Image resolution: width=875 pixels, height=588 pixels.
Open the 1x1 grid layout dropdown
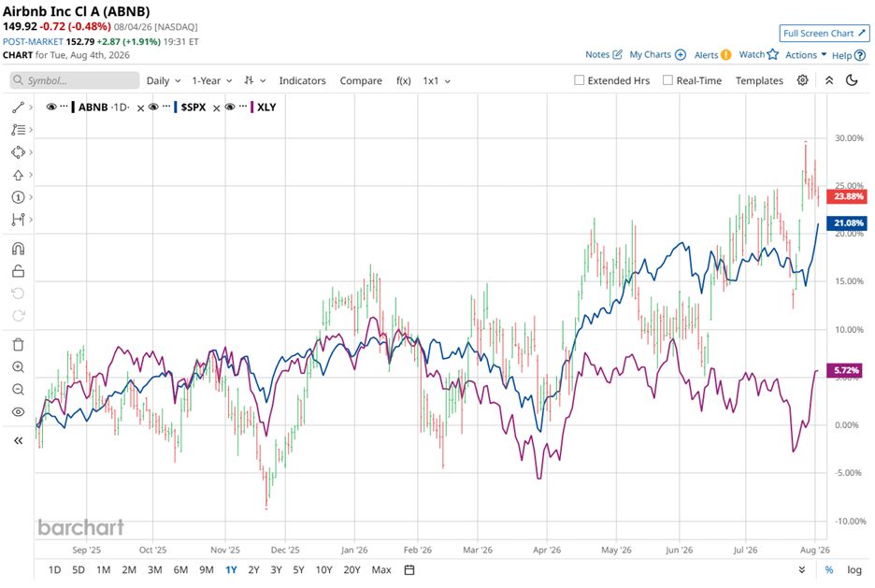[437, 80]
